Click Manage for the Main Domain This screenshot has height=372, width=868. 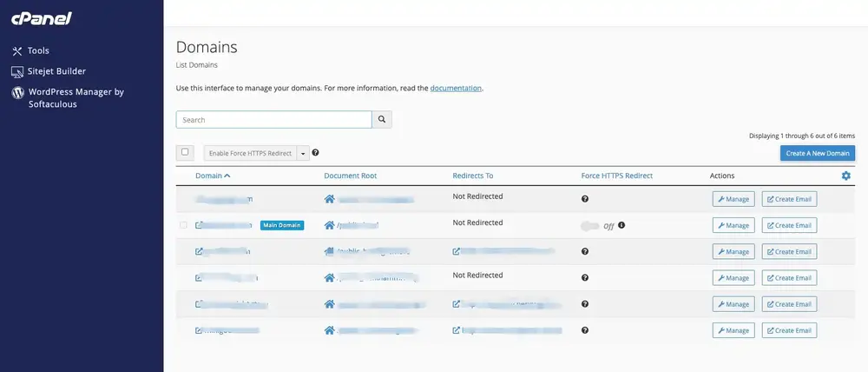click(733, 225)
